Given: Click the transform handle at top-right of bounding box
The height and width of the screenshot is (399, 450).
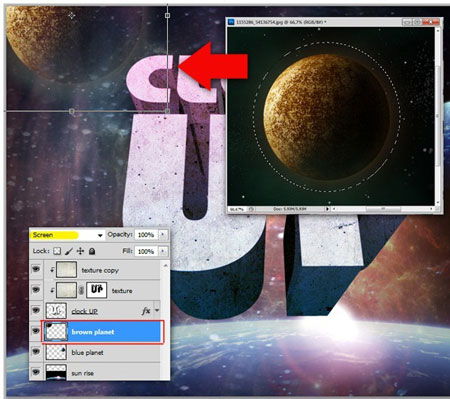Looking at the screenshot, I should tap(167, 15).
